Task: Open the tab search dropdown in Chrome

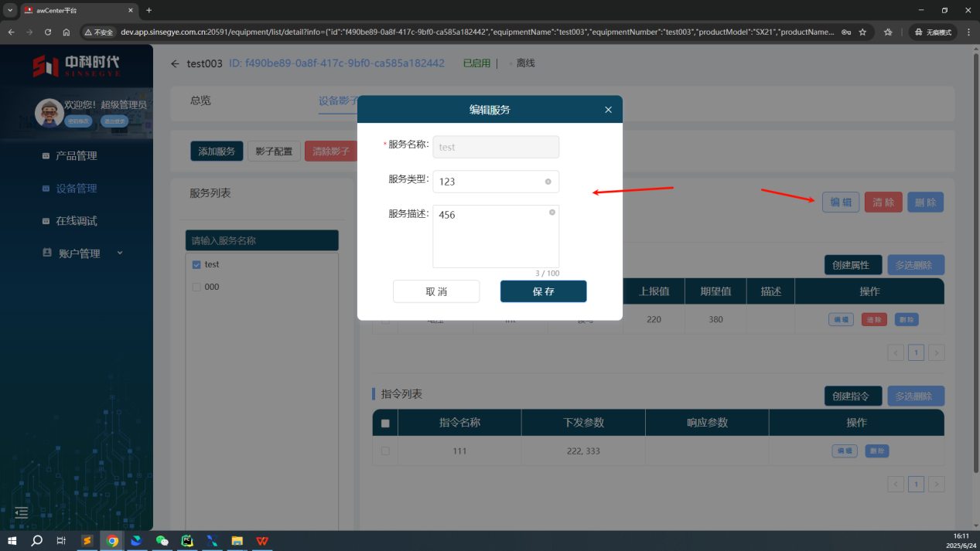Action: tap(10, 10)
